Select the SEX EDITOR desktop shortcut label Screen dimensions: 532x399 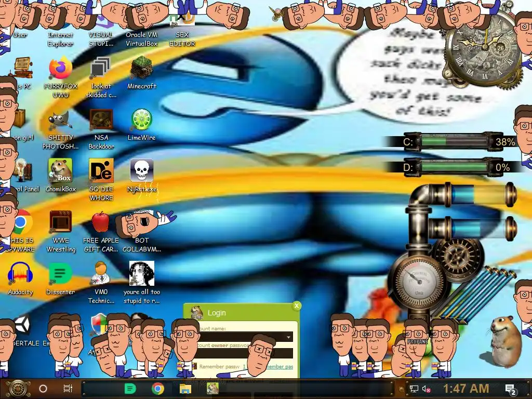tap(182, 39)
